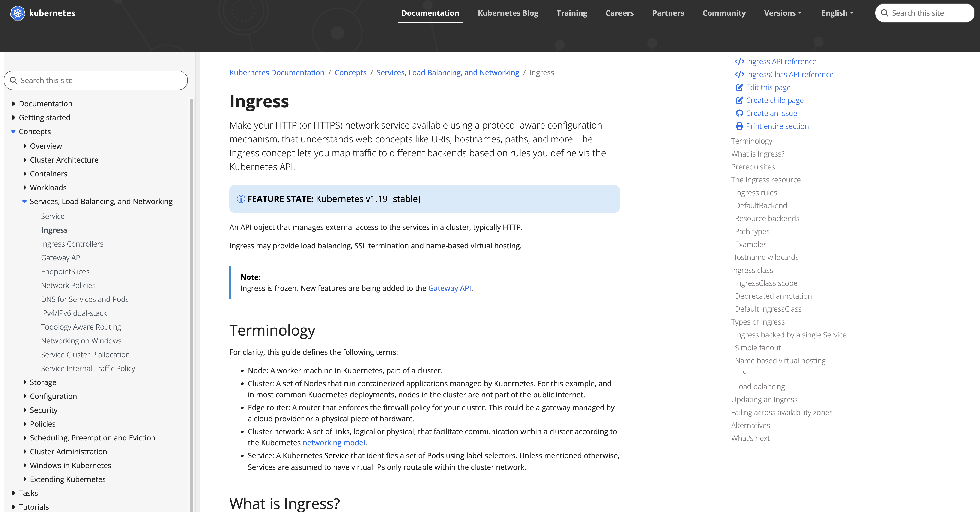Collapse the Services, Load Balancing, and Networking arrow

[x=24, y=202]
